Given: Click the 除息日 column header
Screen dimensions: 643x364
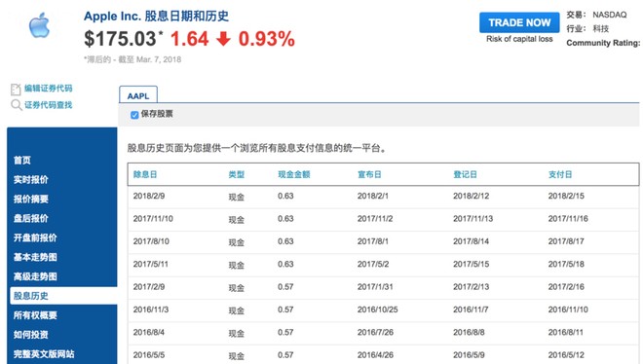Looking at the screenshot, I should 145,174.
